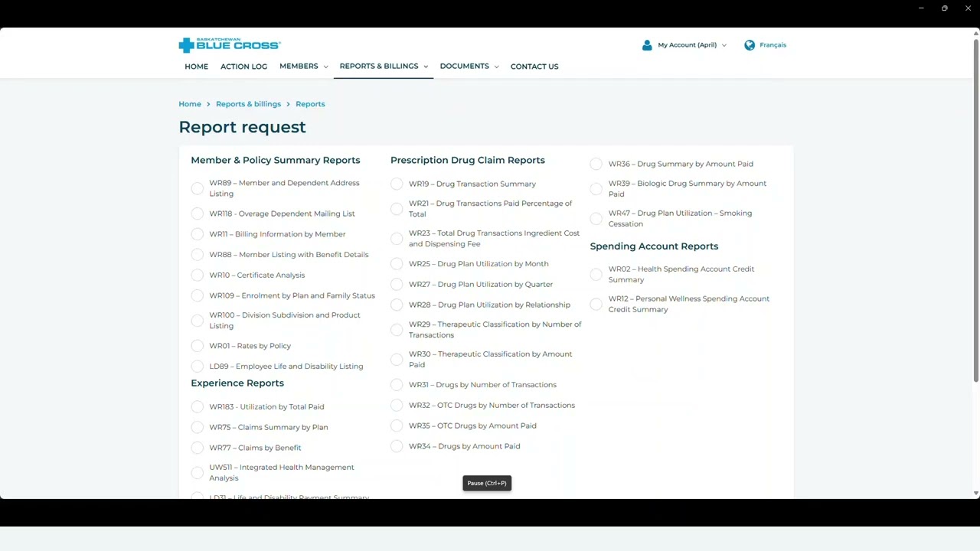This screenshot has height=551, width=980.
Task: Select WR10 Certificate Analysis report
Action: [x=198, y=275]
